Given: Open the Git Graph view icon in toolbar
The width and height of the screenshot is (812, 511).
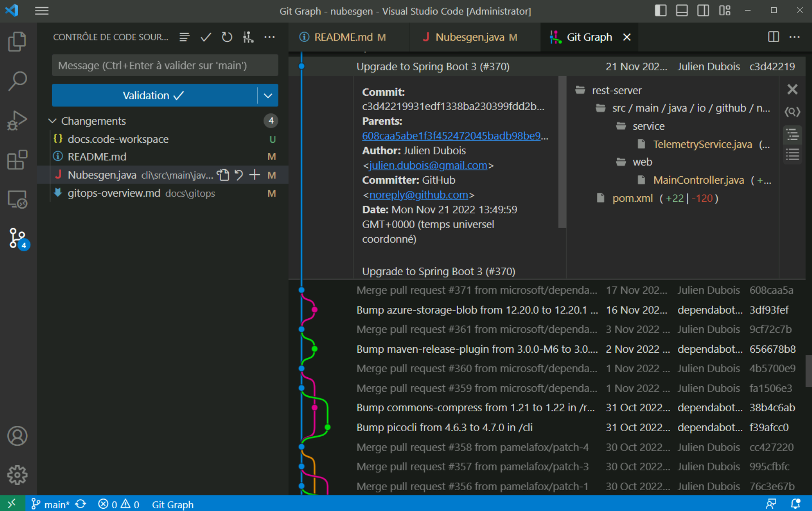Looking at the screenshot, I should pyautogui.click(x=248, y=37).
